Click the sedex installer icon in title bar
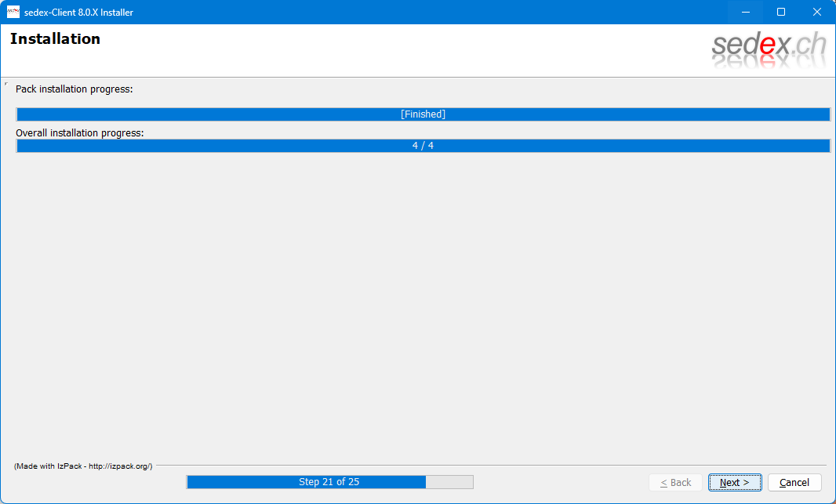Viewport: 836px width, 504px height. pyautogui.click(x=13, y=12)
